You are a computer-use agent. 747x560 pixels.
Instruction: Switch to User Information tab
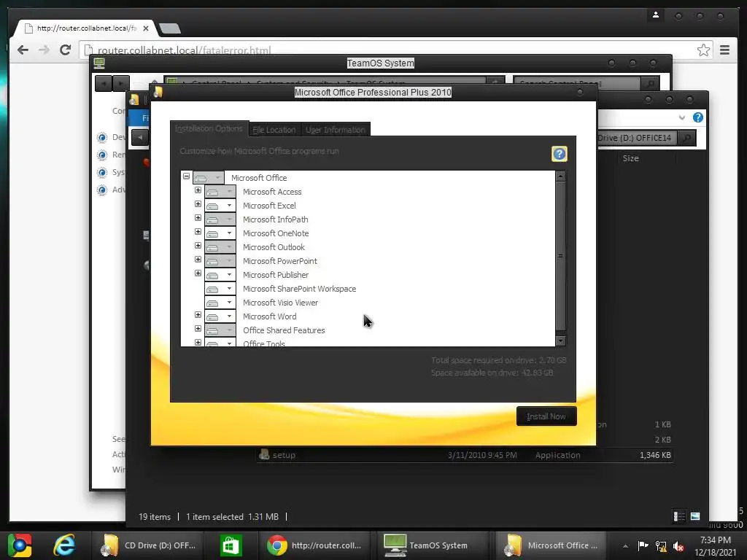pyautogui.click(x=336, y=130)
